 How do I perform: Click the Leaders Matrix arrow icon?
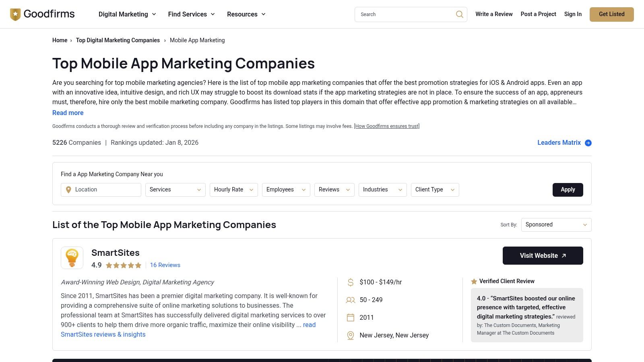[588, 143]
